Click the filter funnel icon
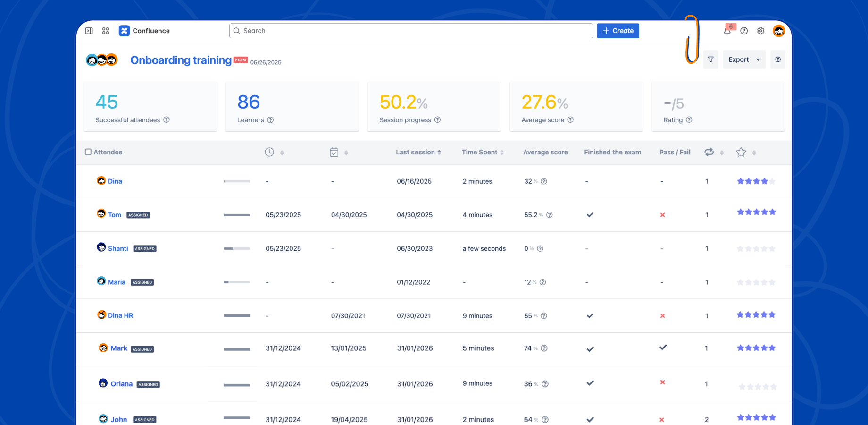This screenshot has width=868, height=425. click(710, 59)
